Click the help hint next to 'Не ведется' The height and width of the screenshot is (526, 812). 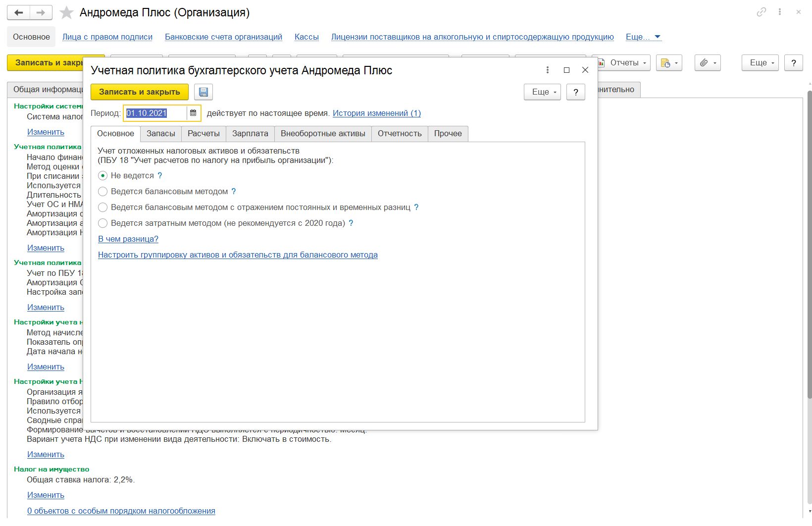click(159, 176)
